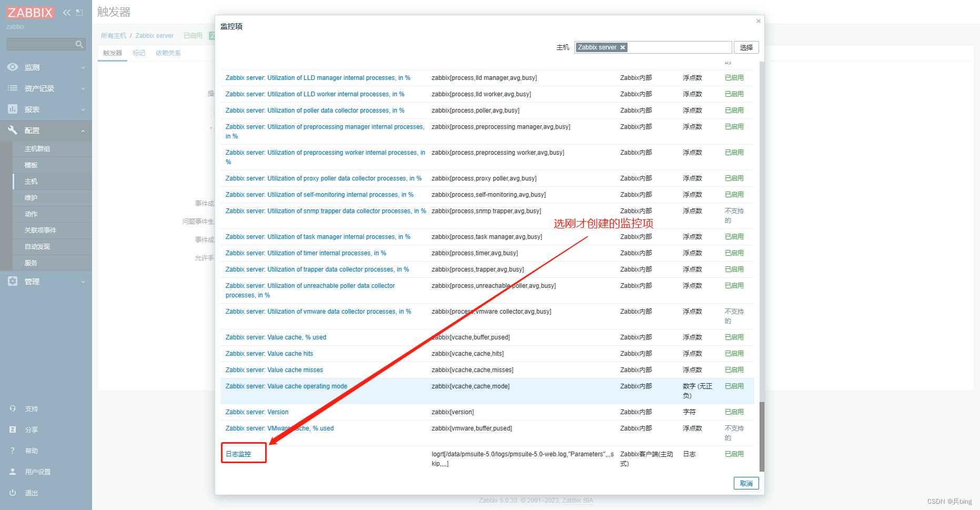Click the 分享 Z icon
Screen dimensions: 980x510
[x=13, y=429]
